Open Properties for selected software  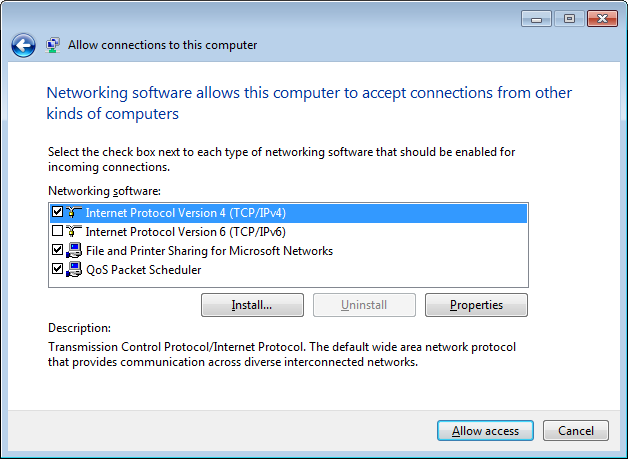476,305
